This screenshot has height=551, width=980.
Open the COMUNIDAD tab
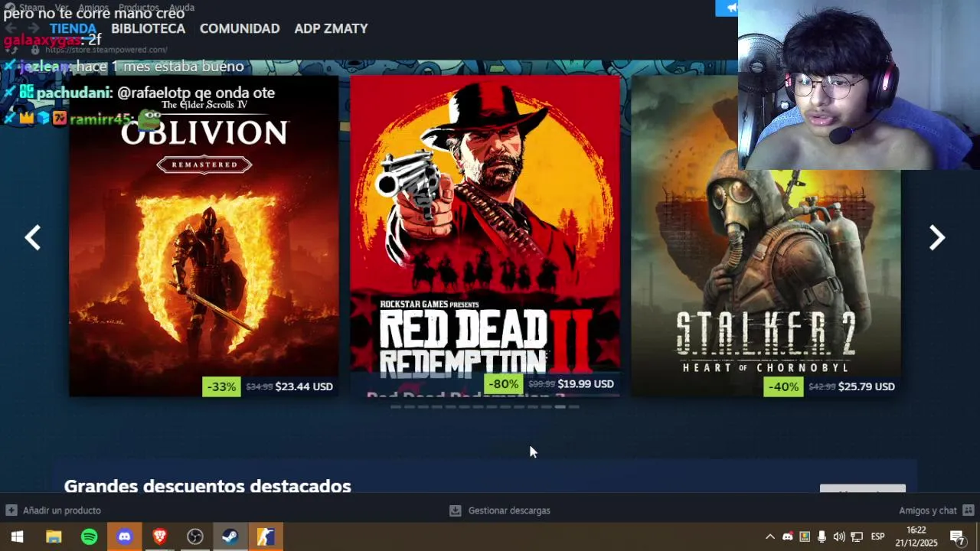(x=240, y=28)
